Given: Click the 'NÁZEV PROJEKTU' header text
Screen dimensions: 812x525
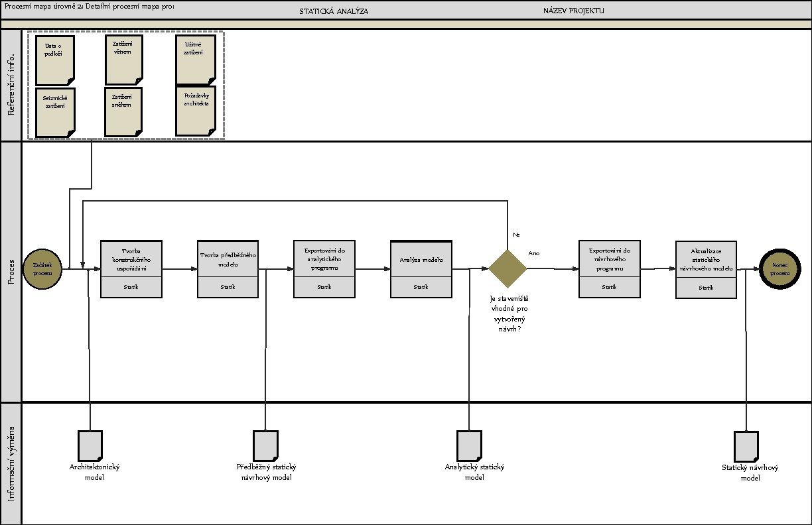Looking at the screenshot, I should (x=574, y=11).
